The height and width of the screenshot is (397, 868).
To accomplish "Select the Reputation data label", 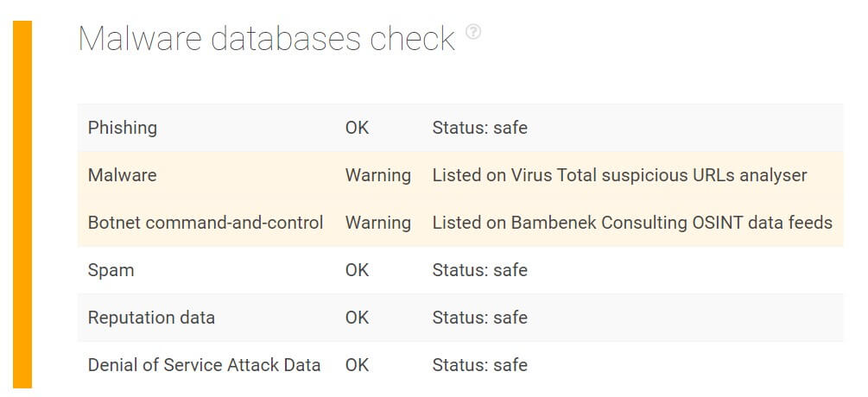I will tap(151, 318).
